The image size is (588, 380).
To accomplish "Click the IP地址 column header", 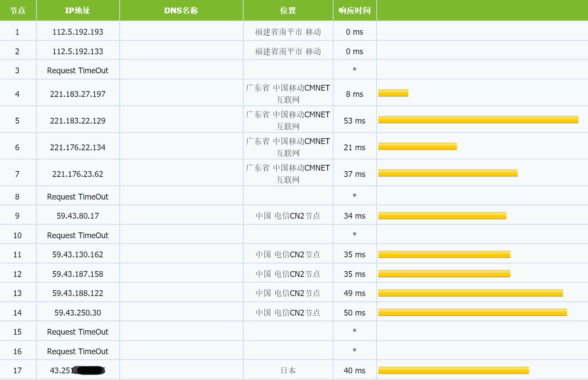I will click(78, 10).
